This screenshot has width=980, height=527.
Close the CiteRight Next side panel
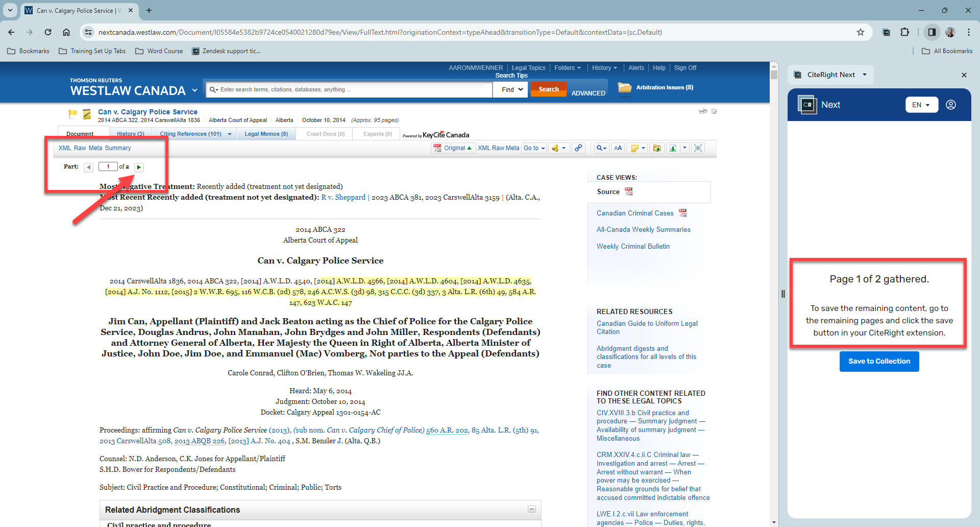pos(964,75)
